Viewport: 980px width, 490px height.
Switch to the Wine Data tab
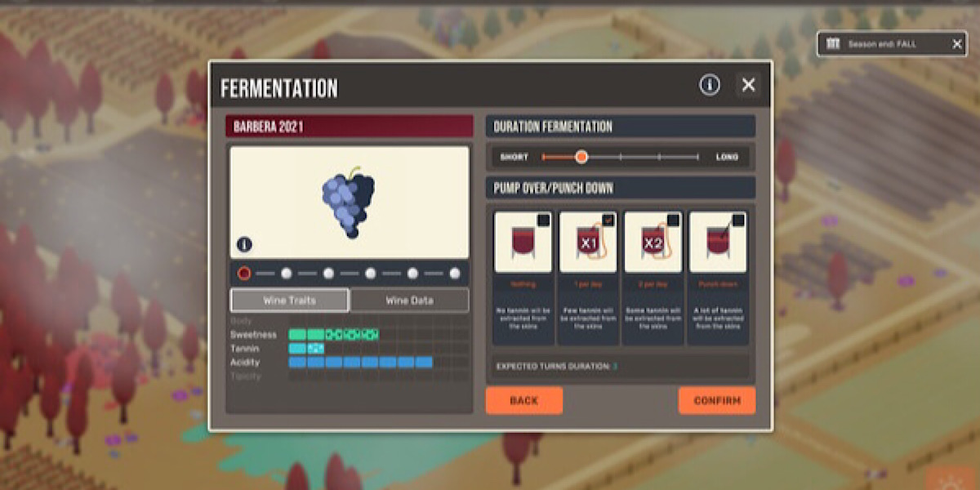[409, 301]
